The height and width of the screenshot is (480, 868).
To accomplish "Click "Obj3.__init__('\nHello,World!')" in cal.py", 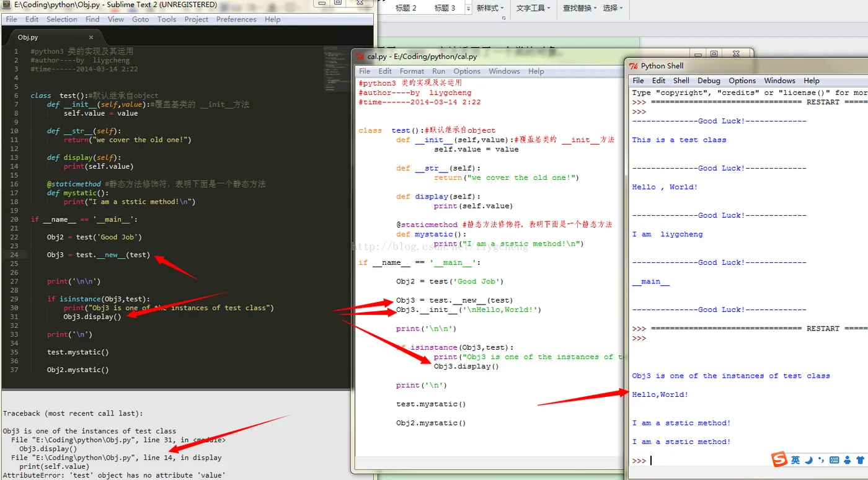I will click(x=469, y=309).
